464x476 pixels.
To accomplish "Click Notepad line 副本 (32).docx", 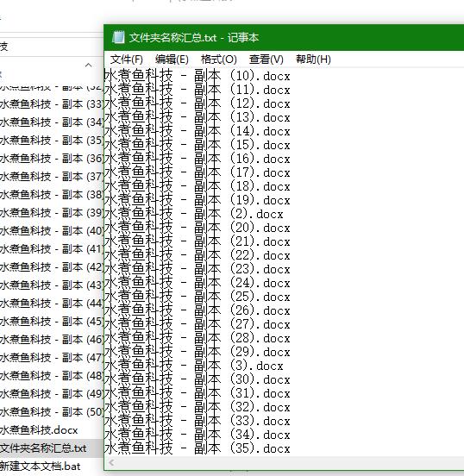I will click(198, 407).
